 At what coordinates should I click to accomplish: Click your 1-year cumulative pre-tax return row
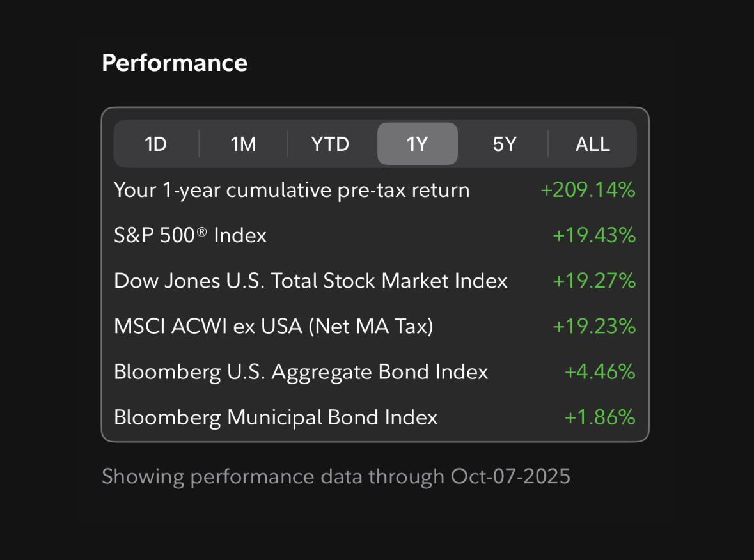click(291, 190)
